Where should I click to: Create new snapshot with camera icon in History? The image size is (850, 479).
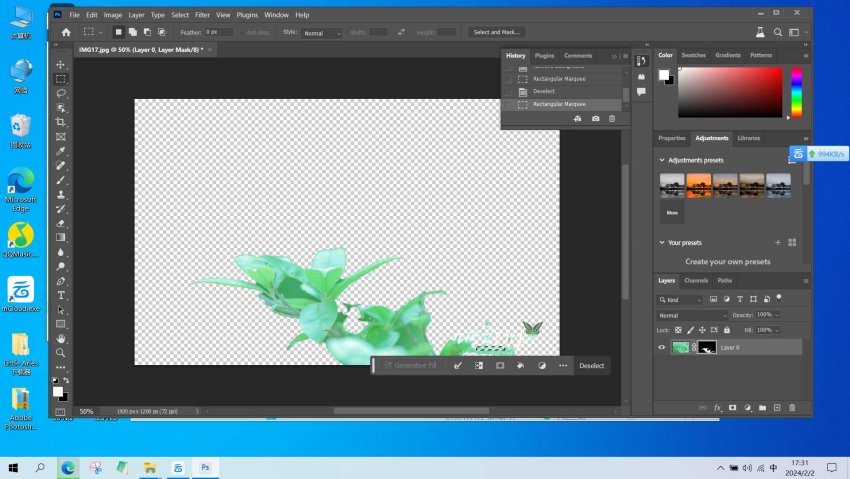[596, 119]
